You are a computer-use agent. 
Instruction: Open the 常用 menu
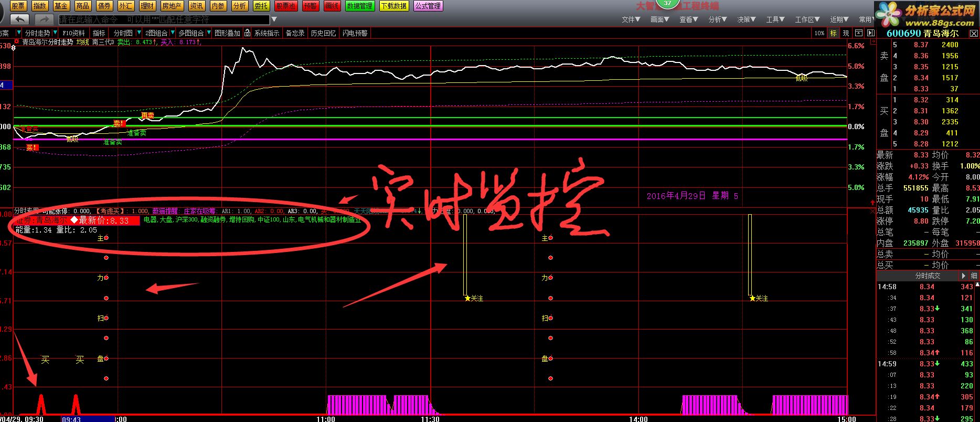click(866, 19)
